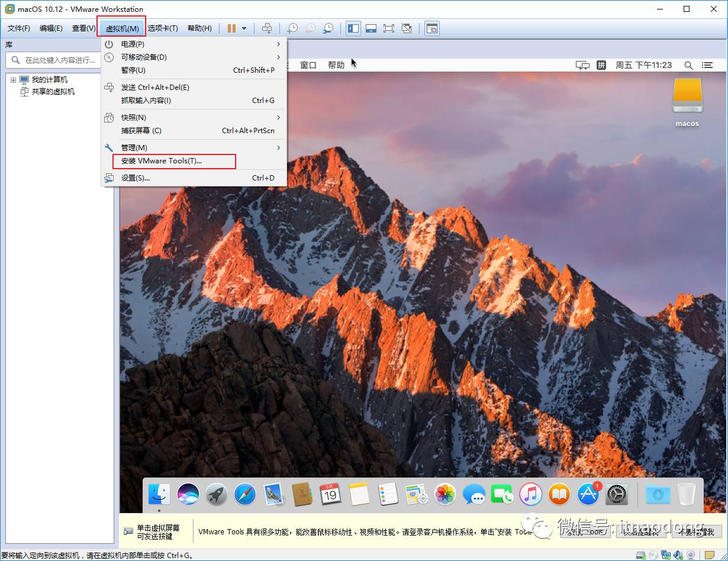Select 安装 VMware Tools(T)... menu entry
The width and height of the screenshot is (728, 561).
194,161
